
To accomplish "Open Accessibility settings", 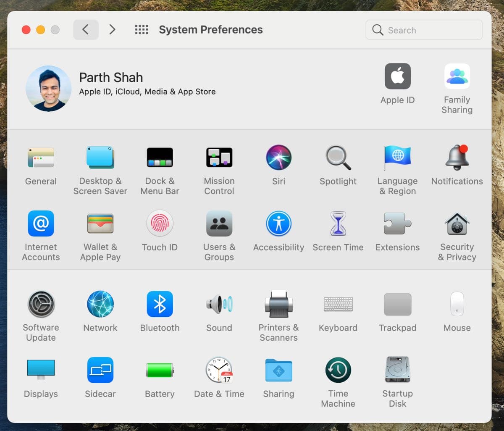I will [278, 224].
